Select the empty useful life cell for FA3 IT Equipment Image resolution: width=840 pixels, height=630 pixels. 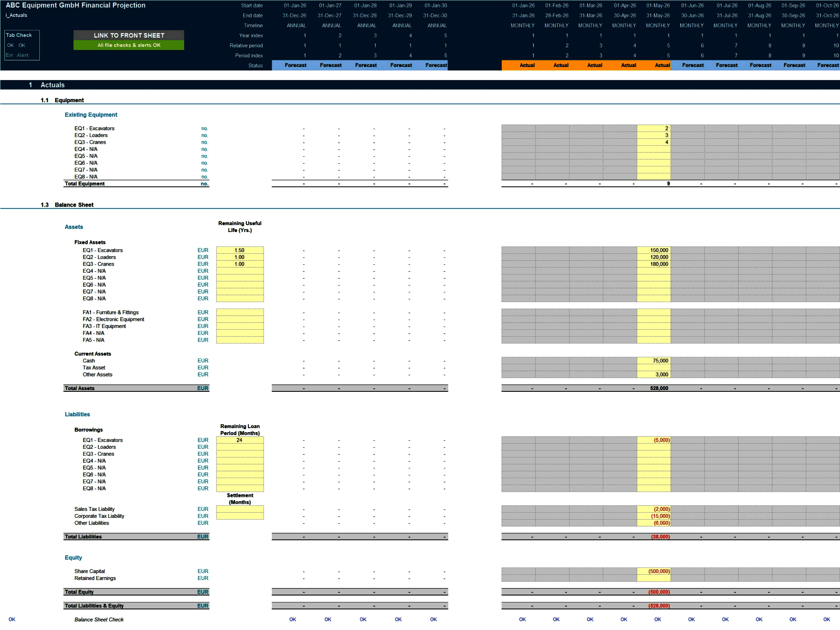tap(240, 326)
